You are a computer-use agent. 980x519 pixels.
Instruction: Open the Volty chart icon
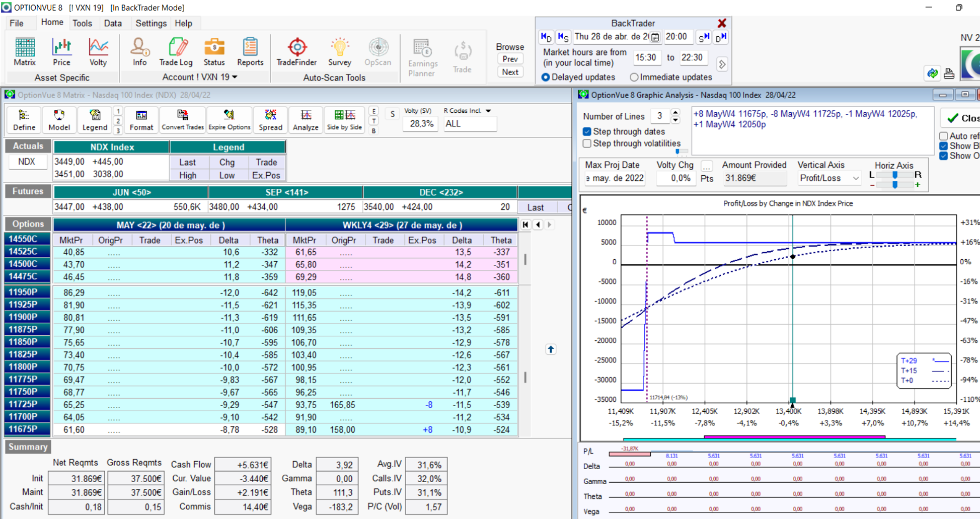[98, 52]
